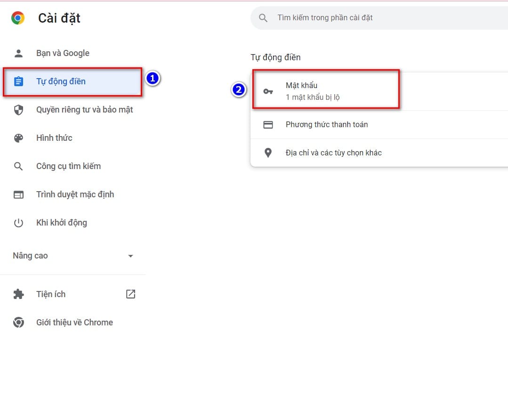508x420 pixels.
Task: Click the palette icon for Hình thức
Action: coord(18,138)
